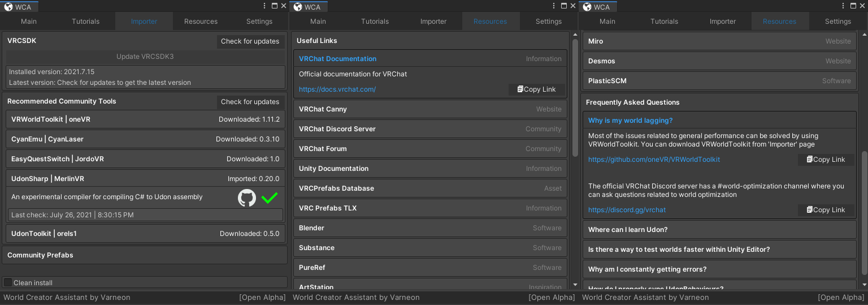Click the 'Useful Links' header
This screenshot has height=305, width=868.
pos(316,41)
